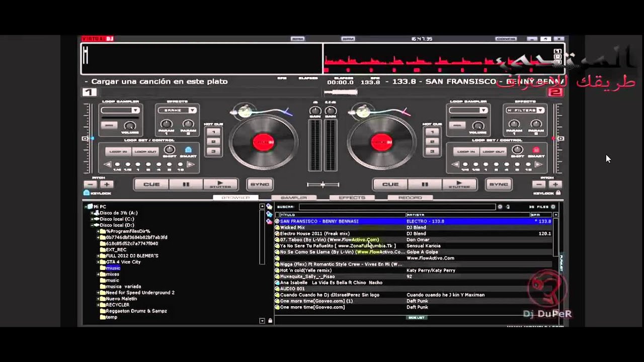Click deck 2 number indicator
The height and width of the screenshot is (362, 644).
(555, 92)
